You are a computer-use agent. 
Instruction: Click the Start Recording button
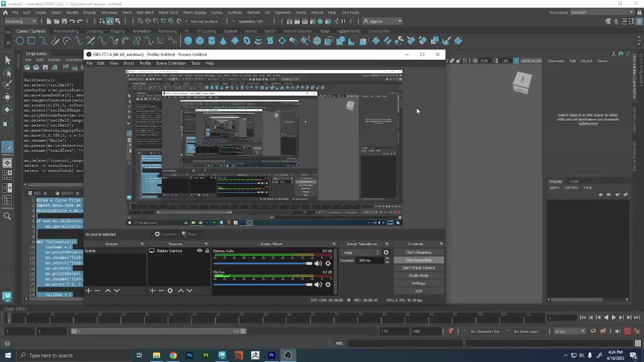pyautogui.click(x=418, y=260)
